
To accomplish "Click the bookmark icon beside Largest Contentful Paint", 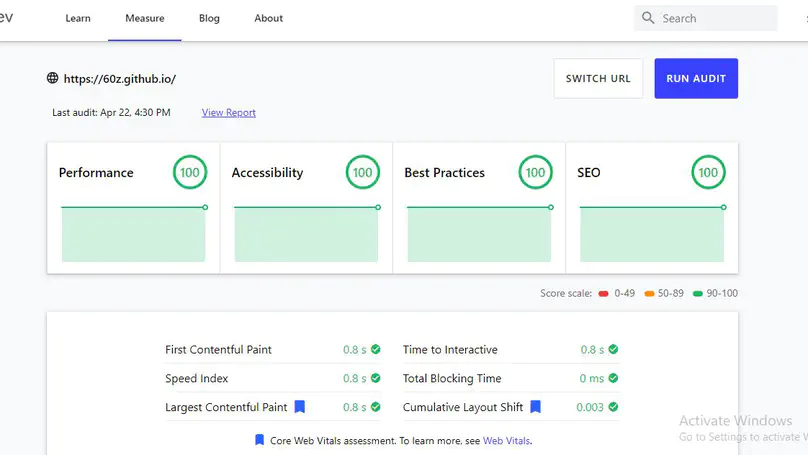I will 299,407.
